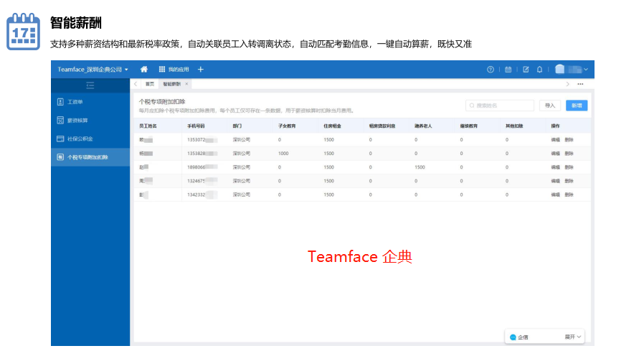The width and height of the screenshot is (644, 351).
Task: Click the 其他扣除 column header
Action: click(514, 126)
